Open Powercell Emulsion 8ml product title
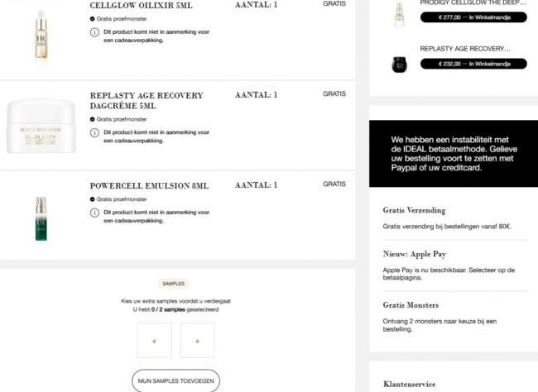This screenshot has width=538, height=392. click(149, 186)
